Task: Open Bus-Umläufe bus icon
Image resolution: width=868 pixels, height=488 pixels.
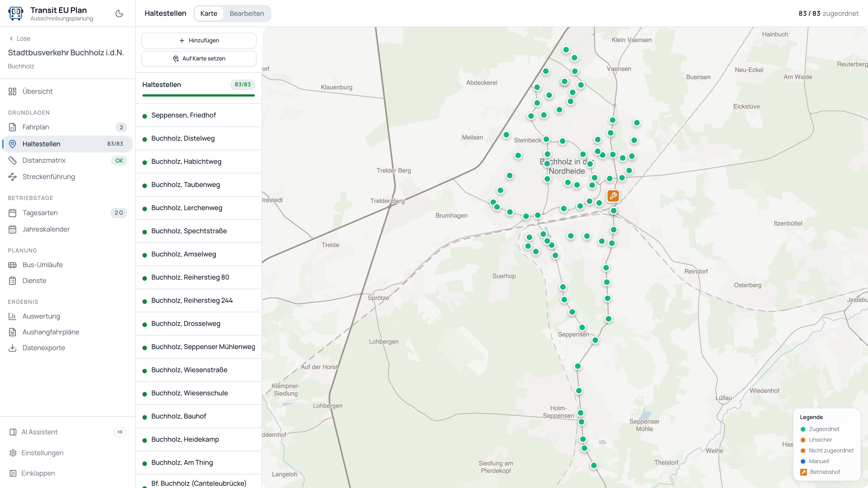Action: pyautogui.click(x=12, y=265)
